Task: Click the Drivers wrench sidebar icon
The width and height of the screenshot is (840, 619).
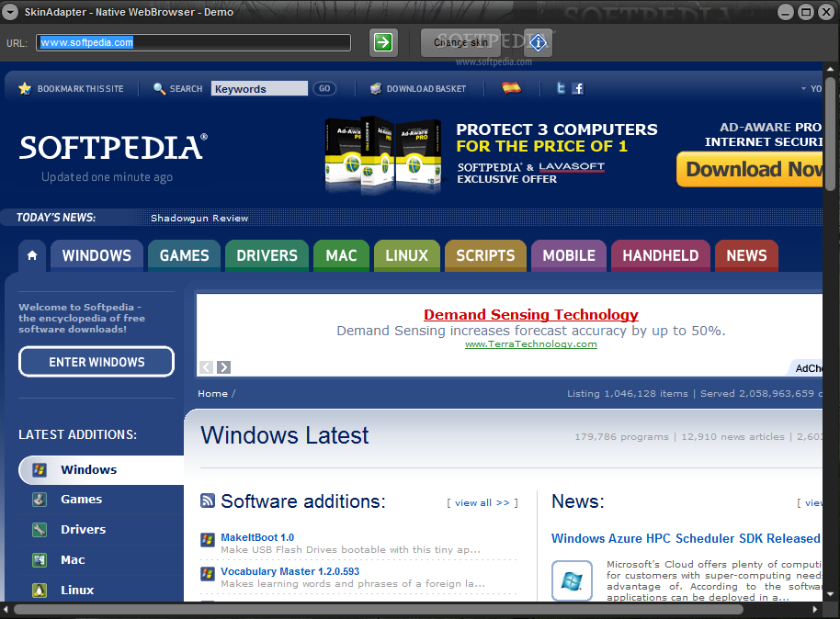Action: point(40,530)
